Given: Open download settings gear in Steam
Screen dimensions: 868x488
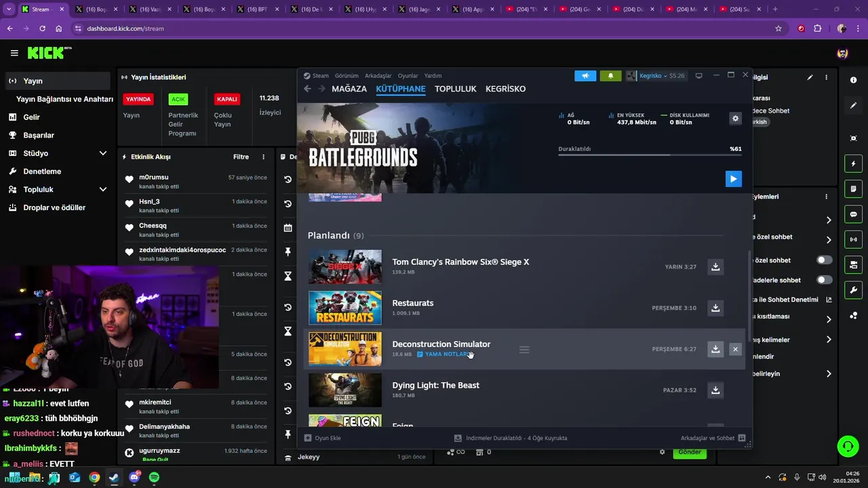Looking at the screenshot, I should tap(735, 119).
